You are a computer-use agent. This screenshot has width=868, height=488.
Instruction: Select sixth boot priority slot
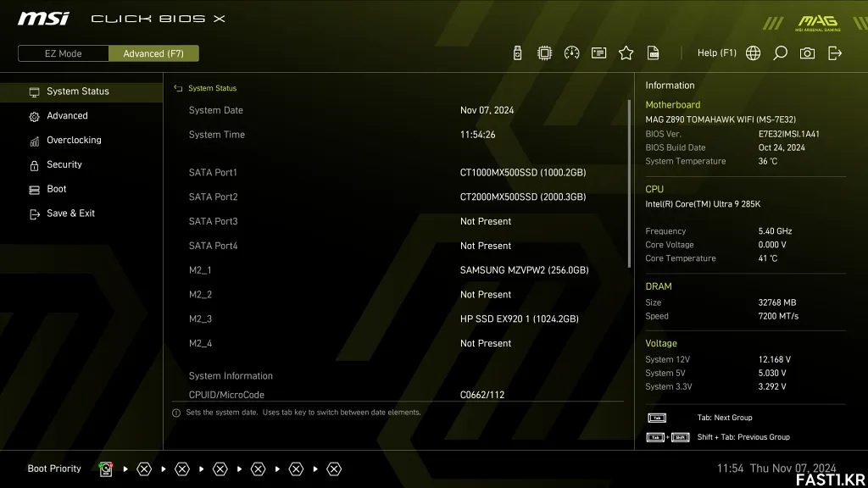coord(296,469)
